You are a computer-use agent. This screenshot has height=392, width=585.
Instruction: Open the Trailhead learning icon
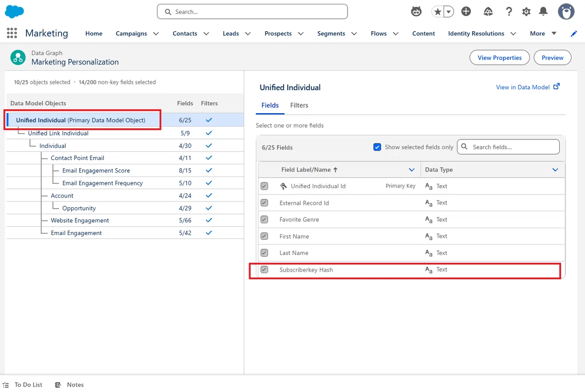[x=488, y=11]
